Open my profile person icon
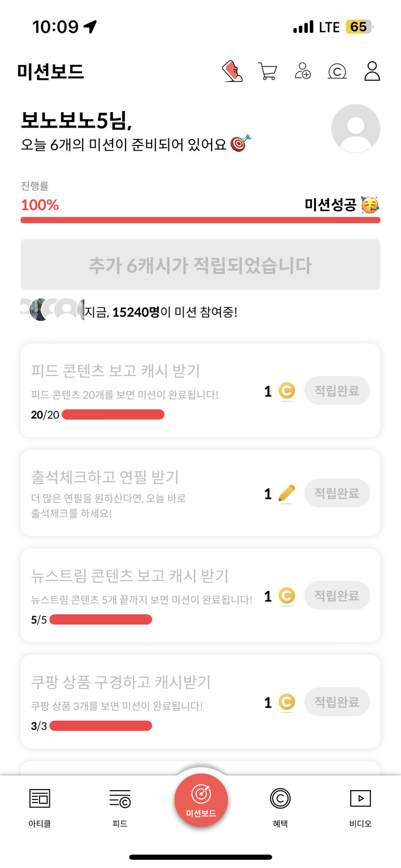The height and width of the screenshot is (868, 401). click(x=372, y=71)
